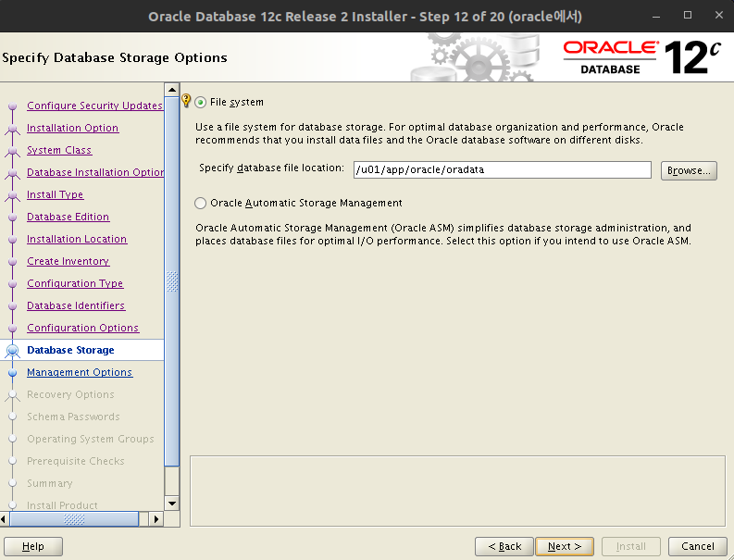Proceed with the Next > button
734x560 pixels.
coord(565,546)
